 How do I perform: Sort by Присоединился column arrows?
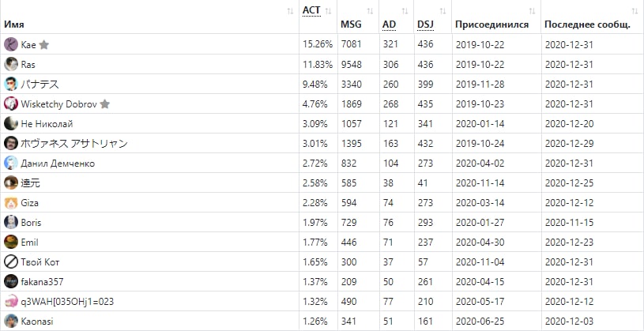point(533,11)
